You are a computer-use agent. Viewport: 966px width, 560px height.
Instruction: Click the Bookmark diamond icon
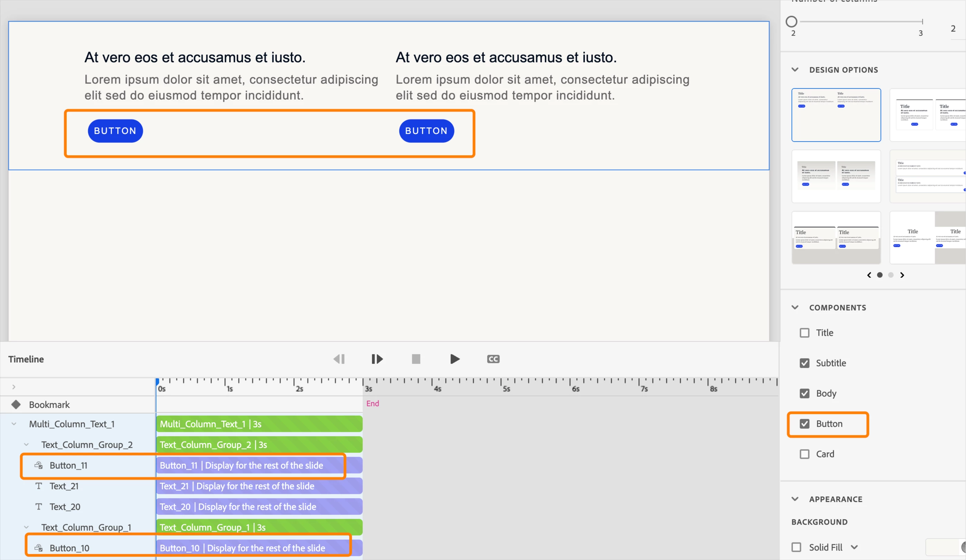tap(16, 405)
